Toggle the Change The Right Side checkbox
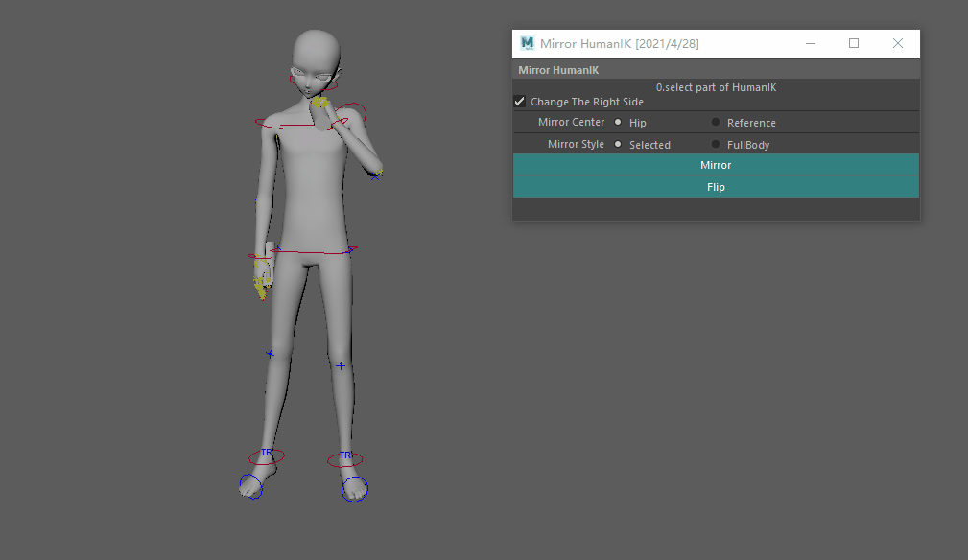Viewport: 968px width, 560px height. 520,102
